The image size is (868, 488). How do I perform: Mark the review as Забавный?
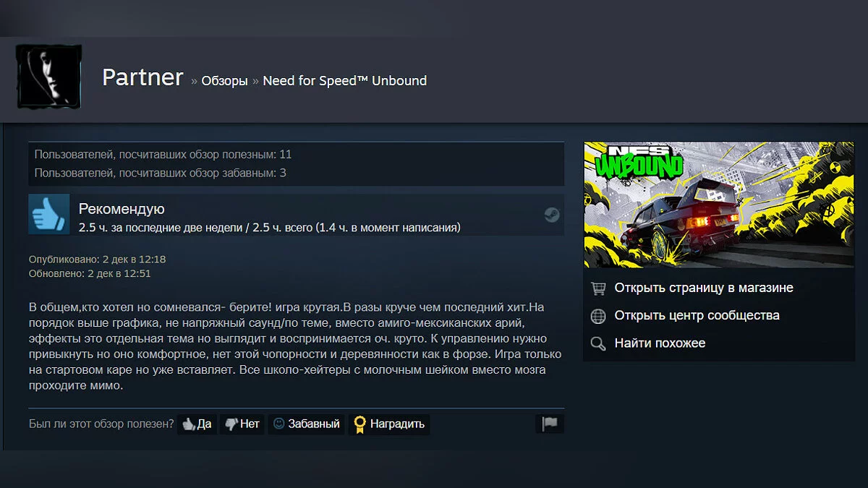[306, 424]
